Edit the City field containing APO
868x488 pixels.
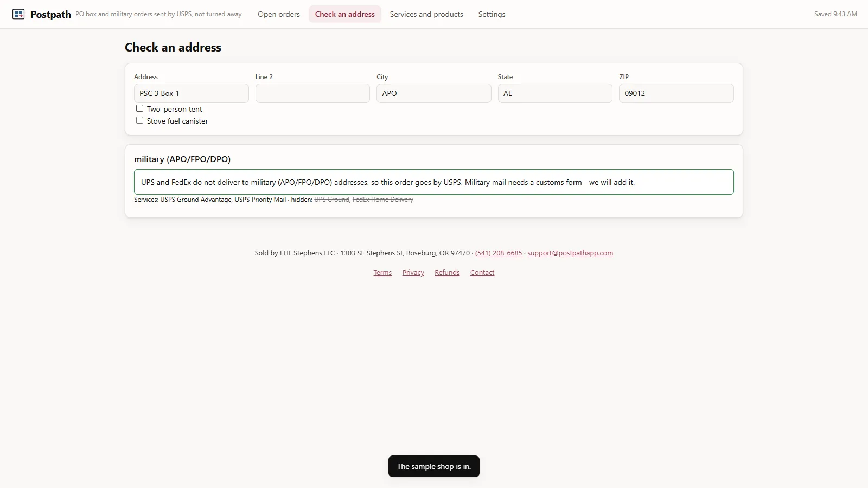point(433,93)
